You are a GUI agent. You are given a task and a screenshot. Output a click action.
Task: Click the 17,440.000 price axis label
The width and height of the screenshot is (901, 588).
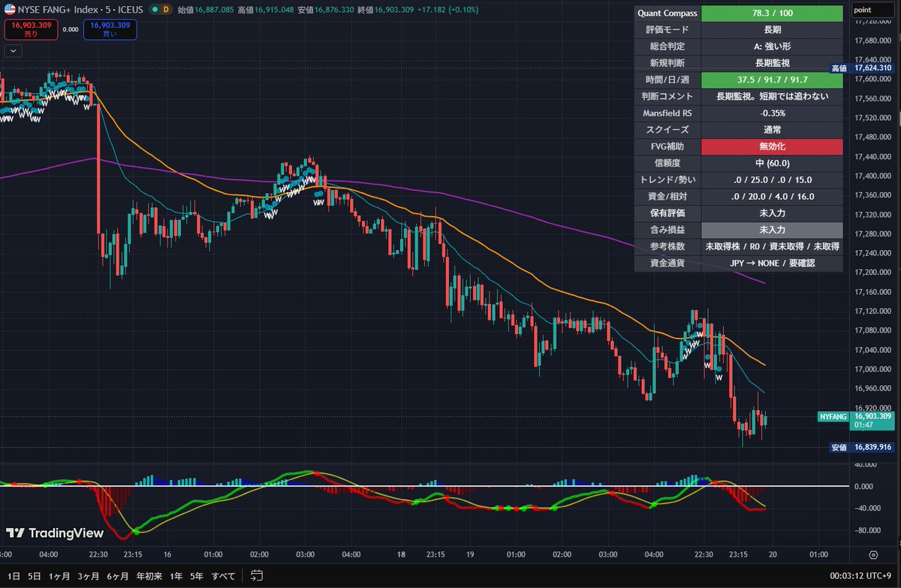(872, 156)
